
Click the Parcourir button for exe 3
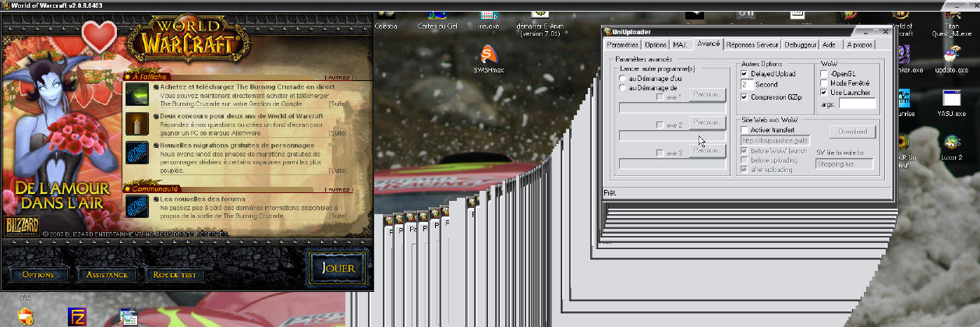[707, 150]
